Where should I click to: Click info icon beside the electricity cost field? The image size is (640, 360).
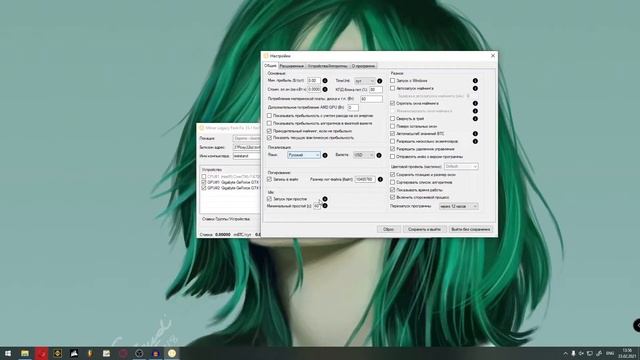pyautogui.click(x=325, y=89)
